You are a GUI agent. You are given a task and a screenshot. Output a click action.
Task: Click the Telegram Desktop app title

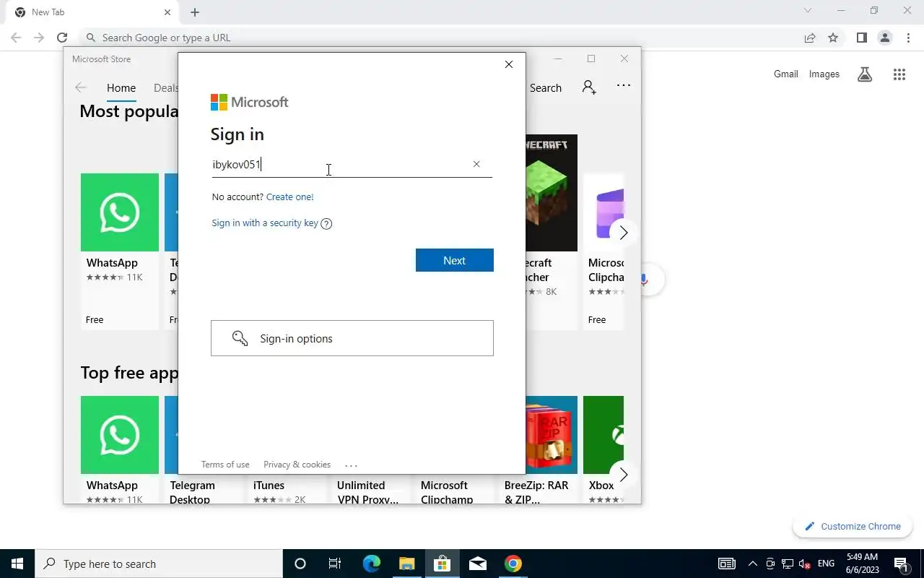coord(192,492)
